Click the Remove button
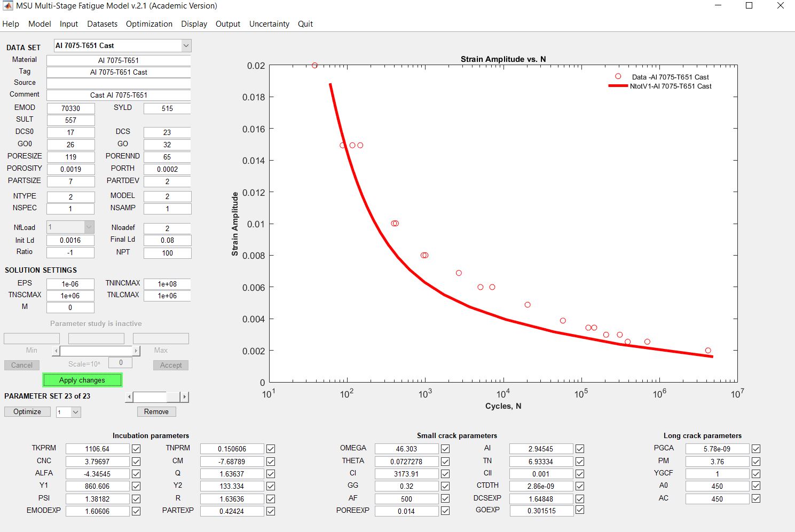Screen dimensions: 795x532 pyautogui.click(x=156, y=412)
